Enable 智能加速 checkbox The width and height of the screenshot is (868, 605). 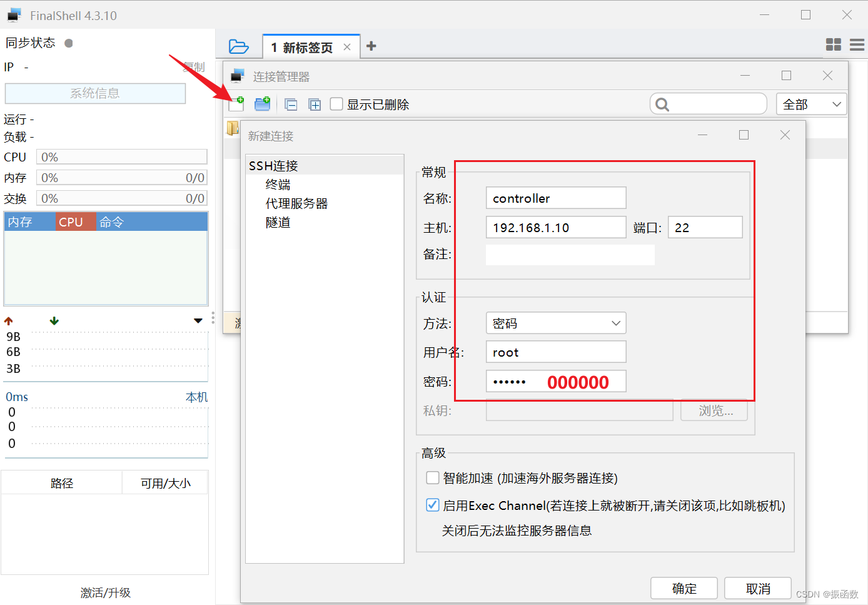(x=433, y=478)
